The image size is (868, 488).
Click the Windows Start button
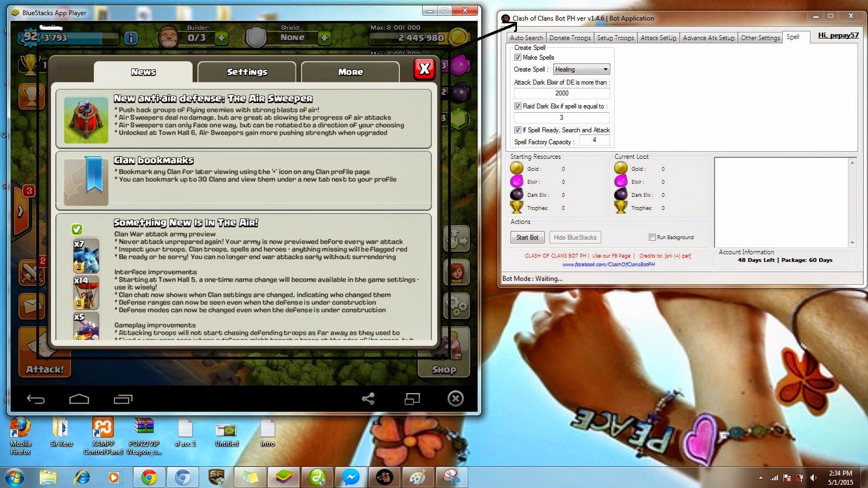(15, 478)
